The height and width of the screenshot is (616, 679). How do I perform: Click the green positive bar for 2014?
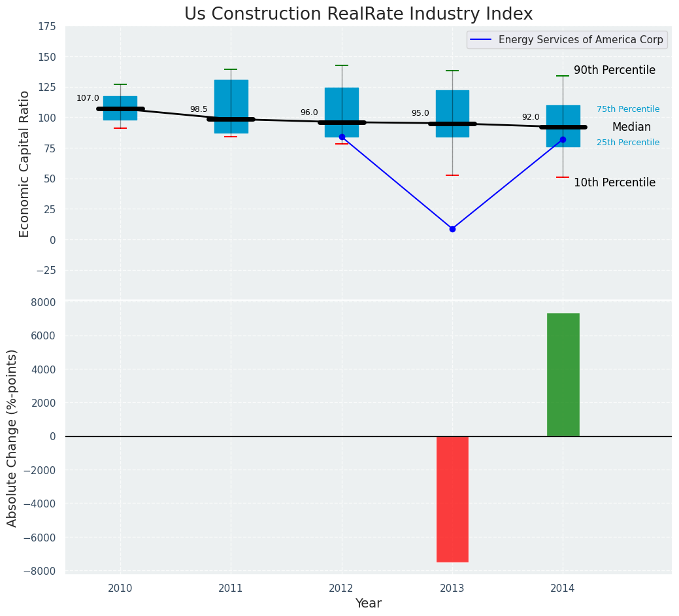[x=563, y=375]
